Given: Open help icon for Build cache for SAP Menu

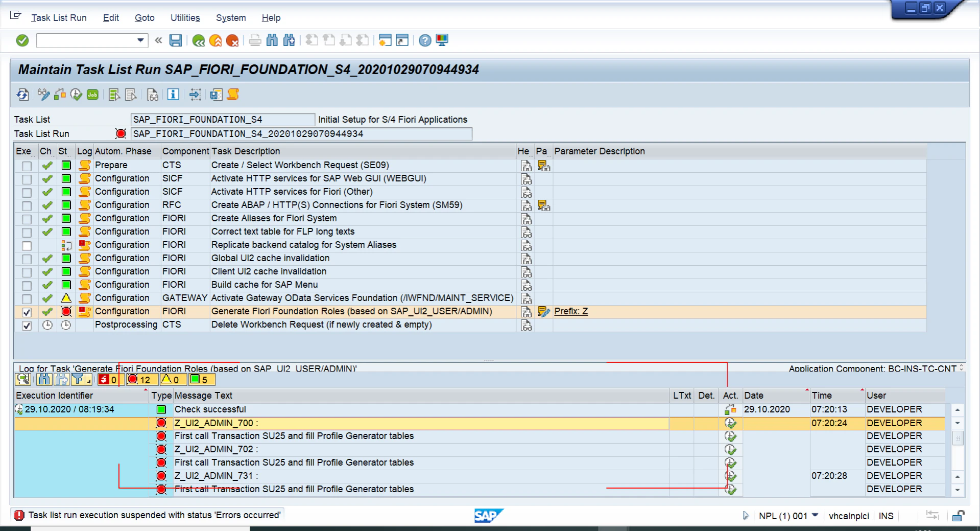Looking at the screenshot, I should 526,285.
